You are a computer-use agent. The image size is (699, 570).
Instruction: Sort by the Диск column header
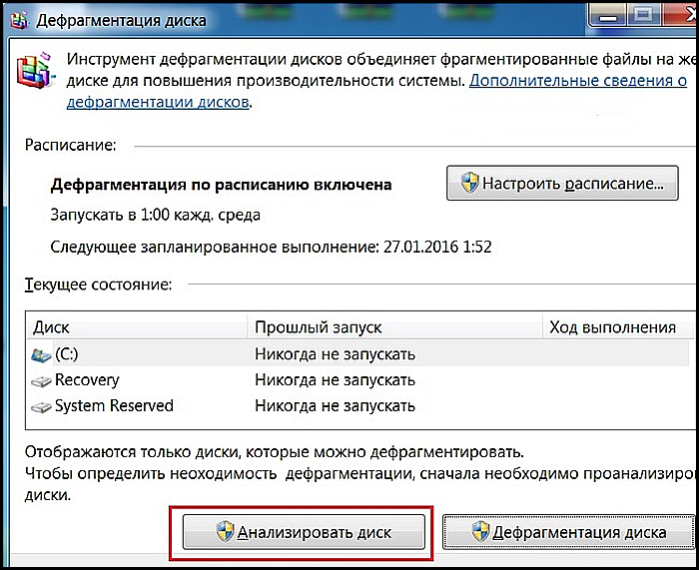tap(136, 327)
